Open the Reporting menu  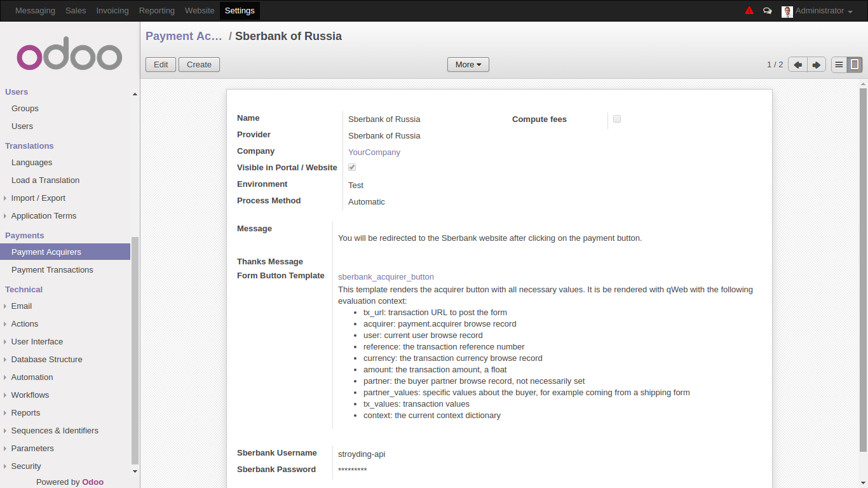(157, 11)
